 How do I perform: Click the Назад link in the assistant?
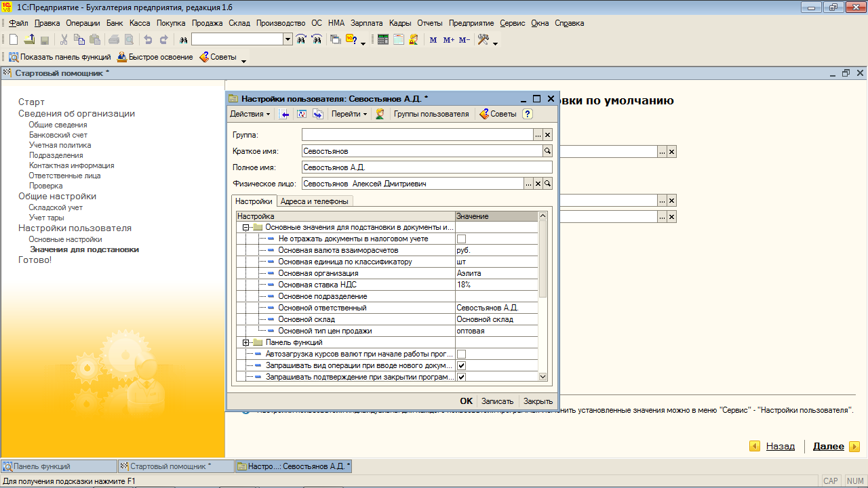pyautogui.click(x=780, y=447)
